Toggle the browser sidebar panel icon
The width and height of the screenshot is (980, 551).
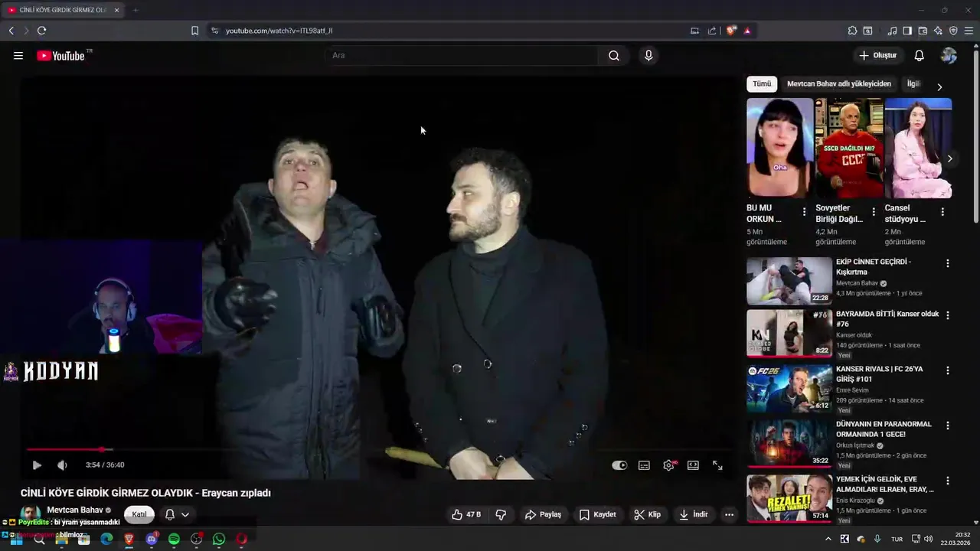tap(907, 31)
